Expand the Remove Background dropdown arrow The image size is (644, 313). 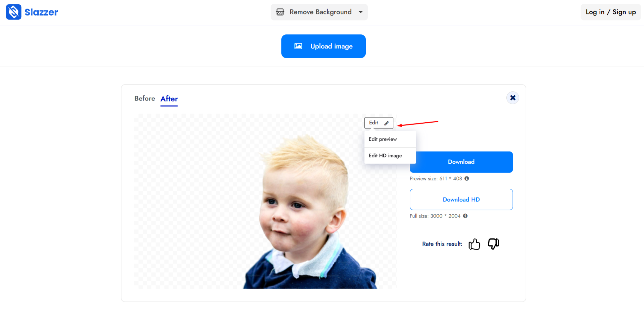click(361, 12)
